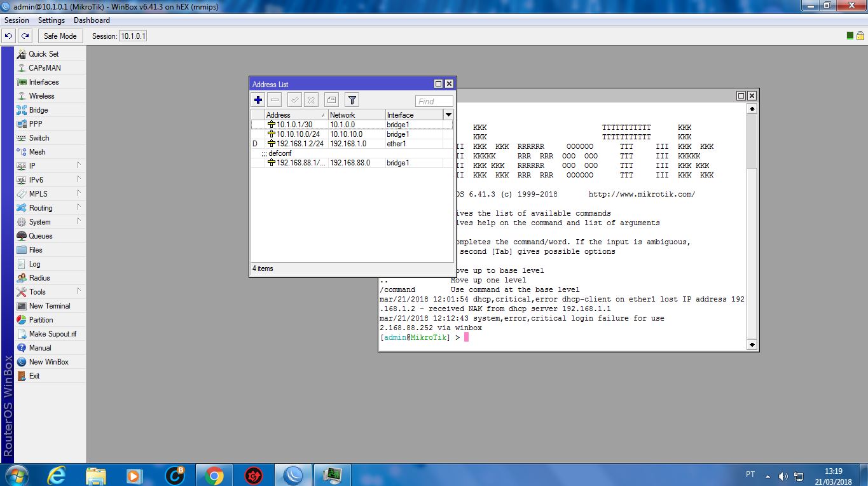Screen dimensions: 868x486
Task: Open the Settings menu
Action: click(51, 20)
